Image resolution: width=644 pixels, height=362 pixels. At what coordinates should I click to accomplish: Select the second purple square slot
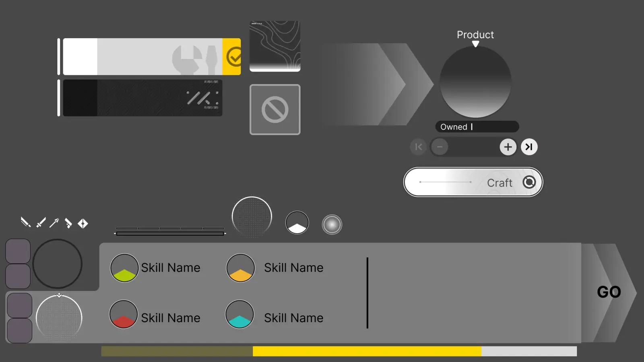[18, 276]
